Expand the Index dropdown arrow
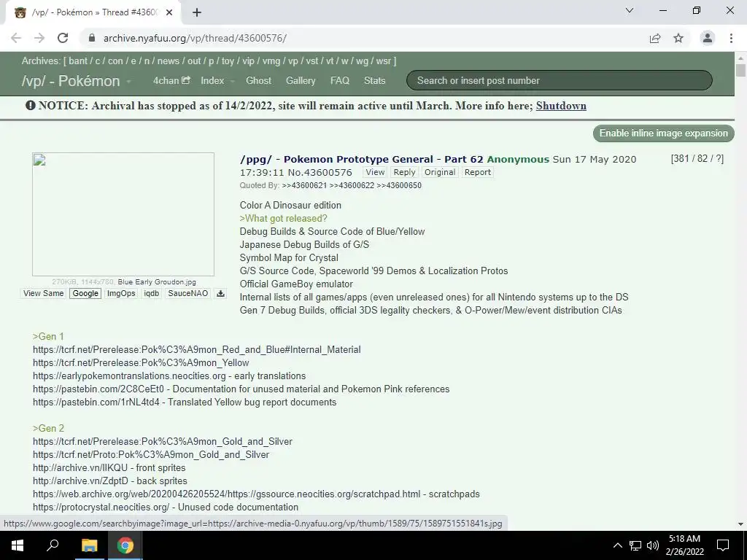Viewport: 747px width, 560px height. pyautogui.click(x=233, y=82)
